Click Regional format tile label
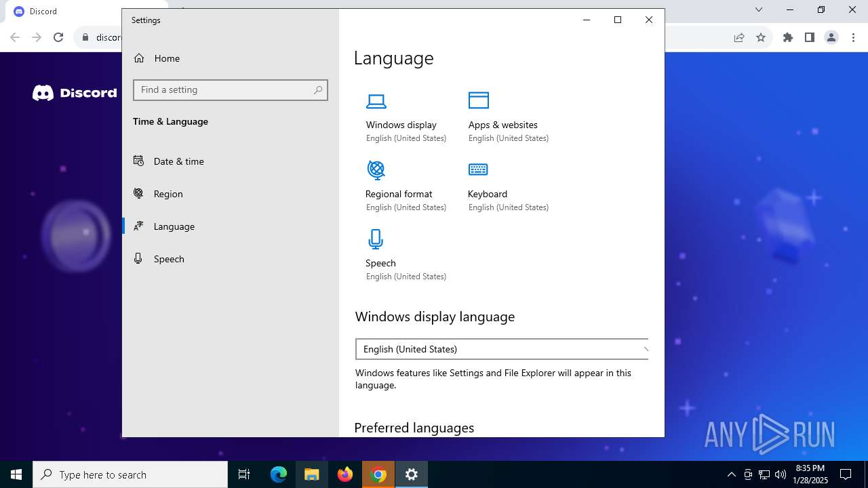 click(x=399, y=194)
